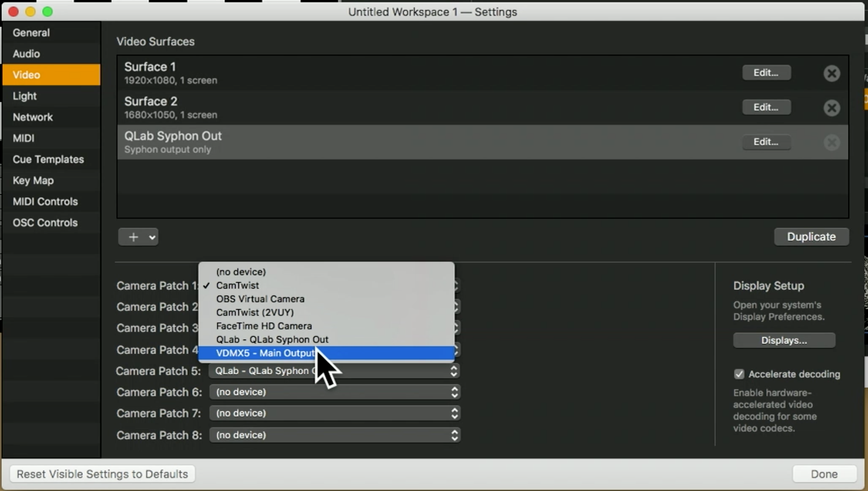
Task: Open system Display Preferences via Displays button
Action: tap(784, 340)
